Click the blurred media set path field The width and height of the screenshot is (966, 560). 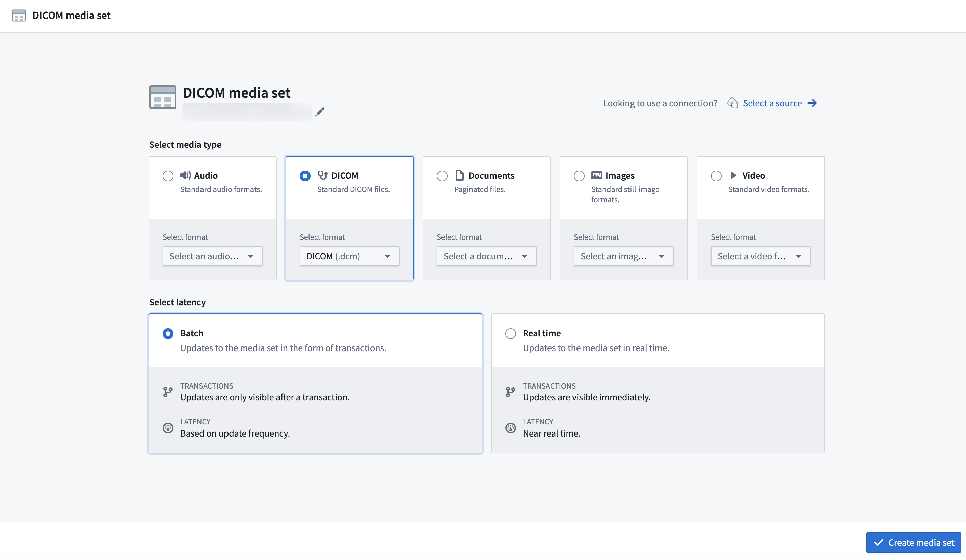coord(246,112)
